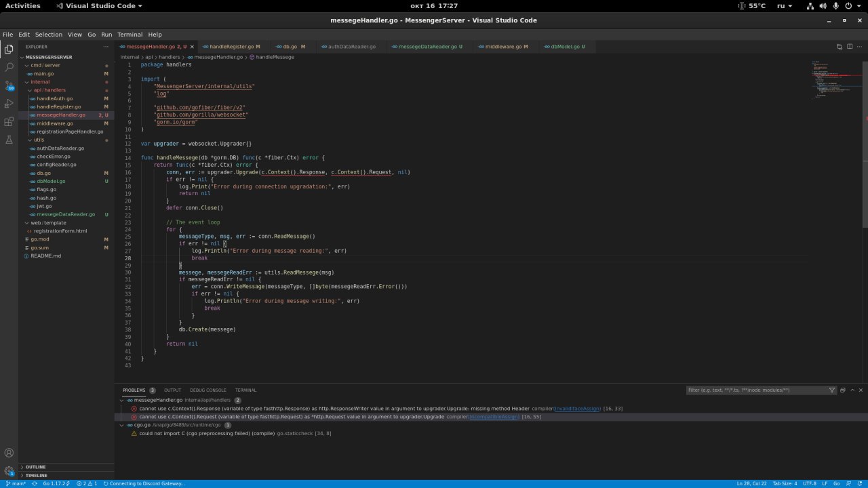Viewport: 868px width, 488px height.
Task: Click the InvalidIfaceAssign error link
Action: (577, 409)
